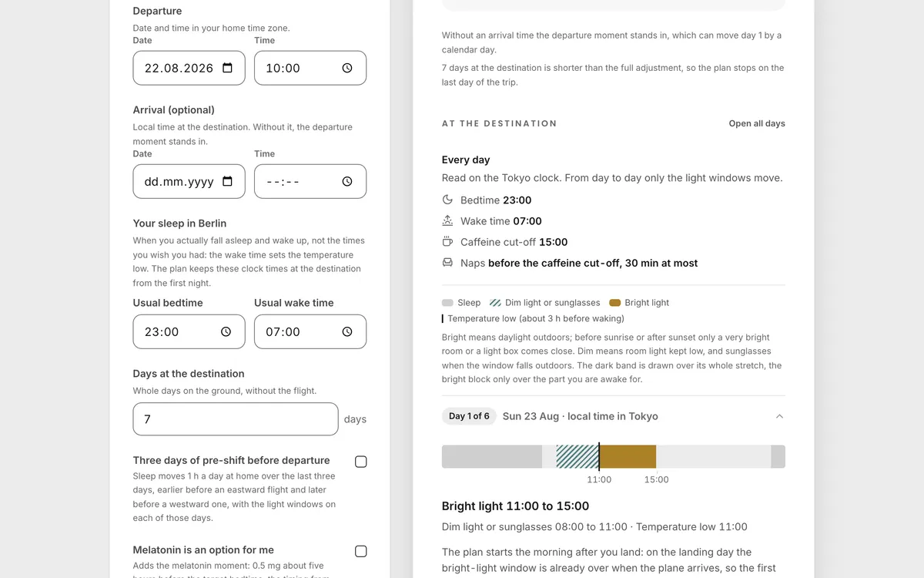Image resolution: width=924 pixels, height=578 pixels.
Task: Open calendar picker on arrival date field
Action: coord(227,181)
